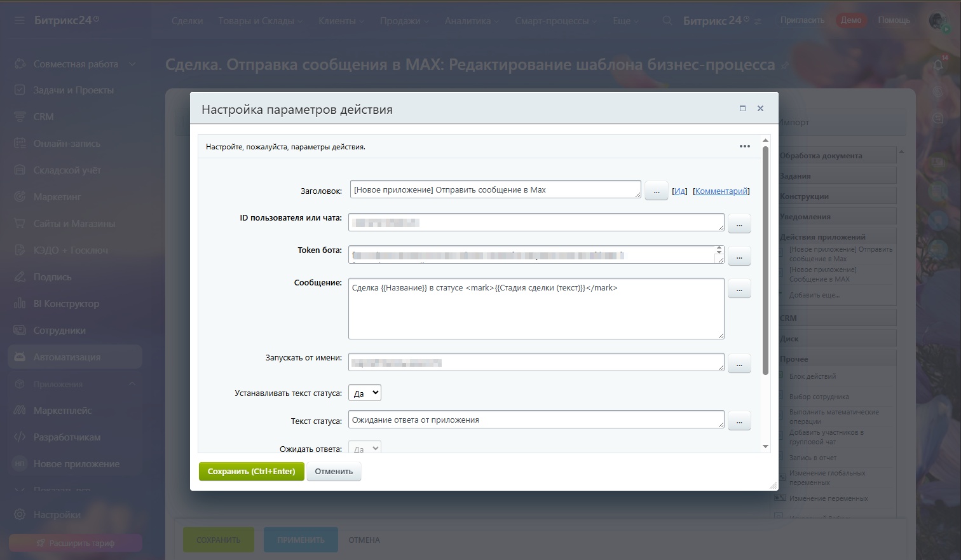Click the Сотрудники sidebar icon

click(20, 331)
